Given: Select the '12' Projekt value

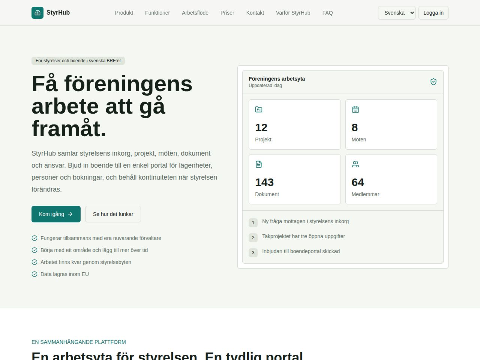Looking at the screenshot, I should (261, 127).
